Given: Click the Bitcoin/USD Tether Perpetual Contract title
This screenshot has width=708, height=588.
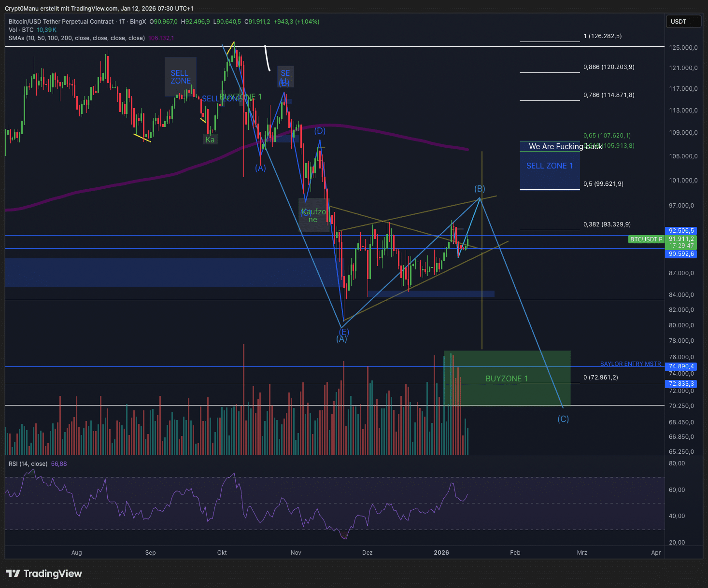Looking at the screenshot, I should pos(61,22).
